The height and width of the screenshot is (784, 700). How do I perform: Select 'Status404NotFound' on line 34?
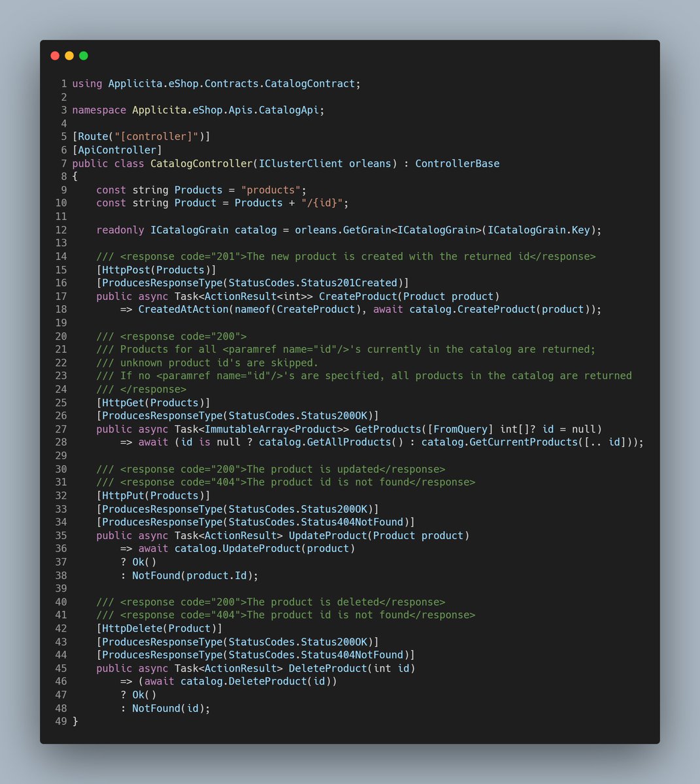point(352,522)
